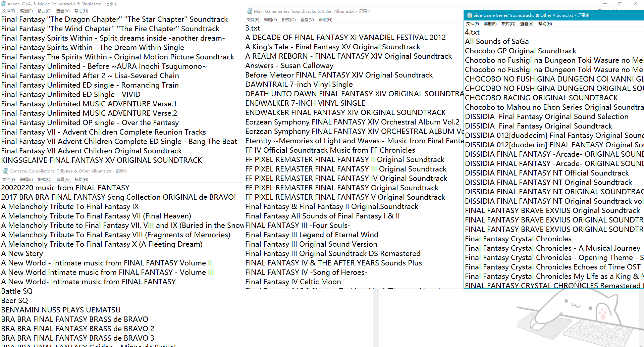Open 编辑(E) menu in Main Game Series window
644x347 pixels.
click(x=270, y=20)
